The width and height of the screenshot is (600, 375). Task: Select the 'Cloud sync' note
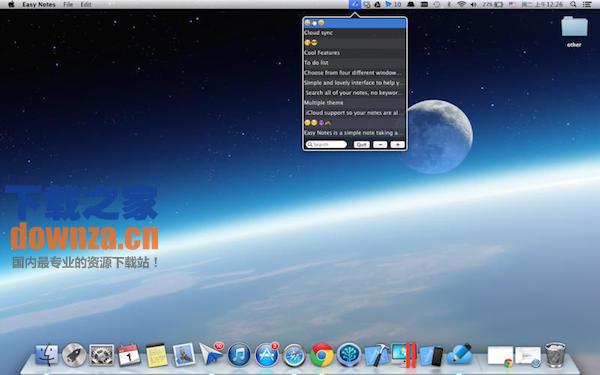pyautogui.click(x=354, y=33)
